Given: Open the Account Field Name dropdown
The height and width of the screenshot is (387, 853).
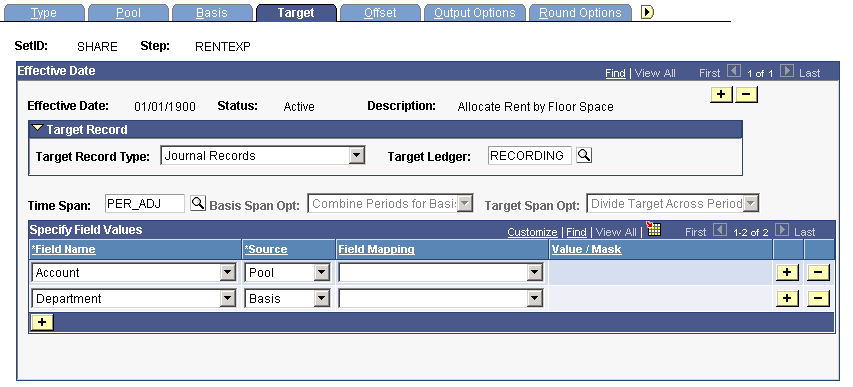Looking at the screenshot, I should pyautogui.click(x=228, y=273).
